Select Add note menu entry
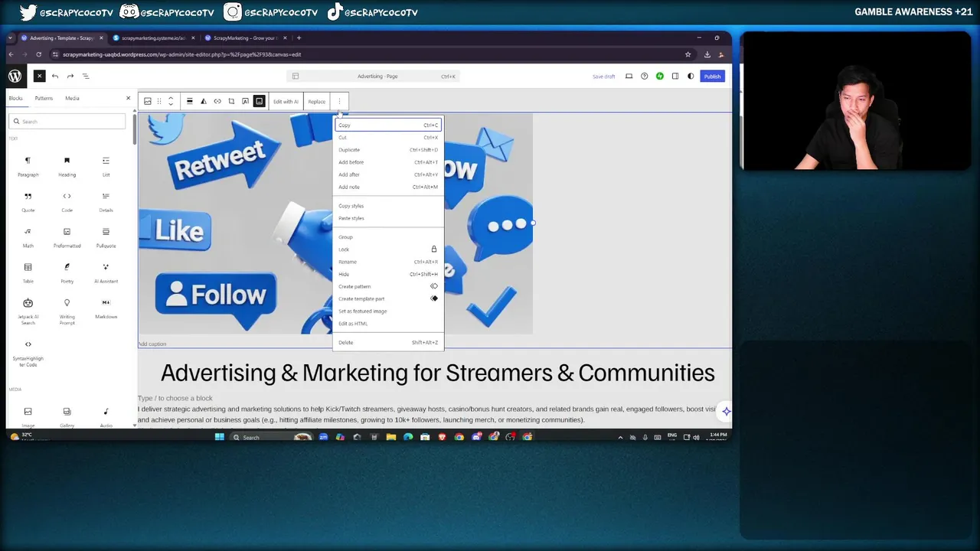Viewport: 980px width, 551px height. pyautogui.click(x=388, y=187)
